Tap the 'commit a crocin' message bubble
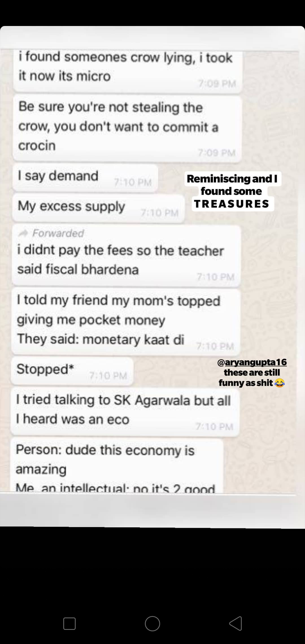 (x=127, y=129)
